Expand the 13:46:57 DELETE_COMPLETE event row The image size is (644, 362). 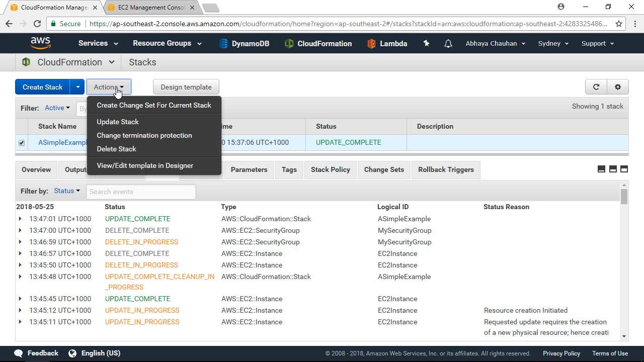click(x=20, y=253)
